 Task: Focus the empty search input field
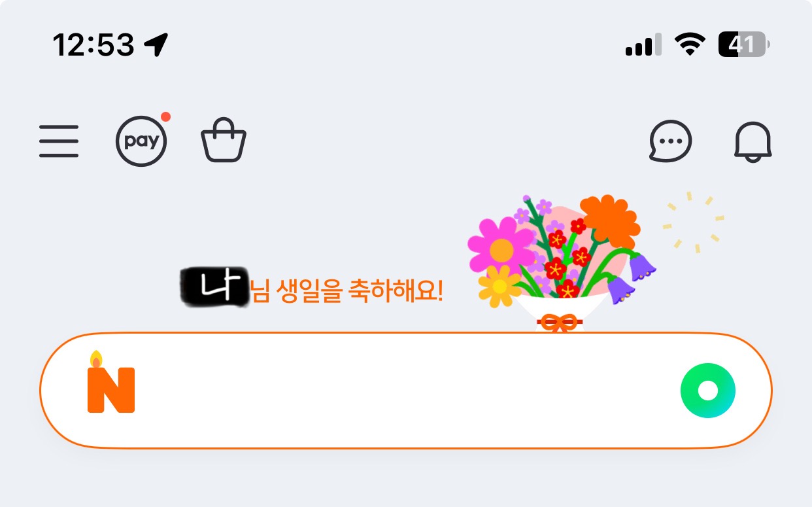(x=406, y=391)
